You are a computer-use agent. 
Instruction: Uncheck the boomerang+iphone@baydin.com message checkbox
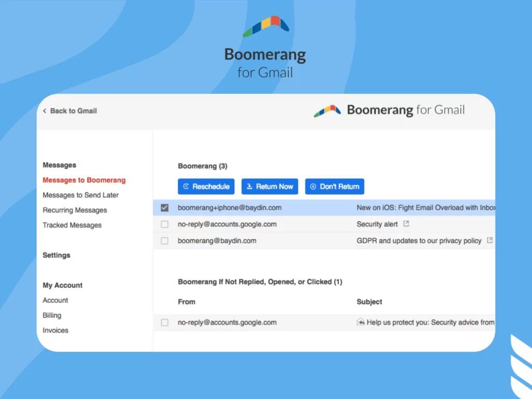[x=165, y=207]
